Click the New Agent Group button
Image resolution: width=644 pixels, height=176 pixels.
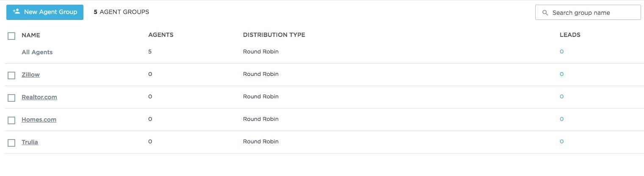pos(45,12)
